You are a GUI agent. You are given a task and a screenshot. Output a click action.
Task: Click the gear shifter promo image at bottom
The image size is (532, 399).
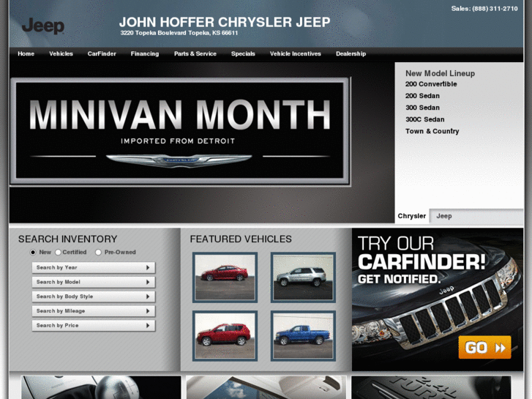tap(101, 387)
